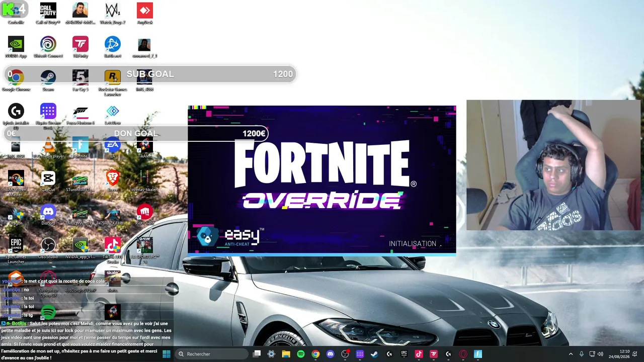Open AMD Ryzen Master desktop shortcut
The height and width of the screenshot is (362, 644).
tap(16, 184)
